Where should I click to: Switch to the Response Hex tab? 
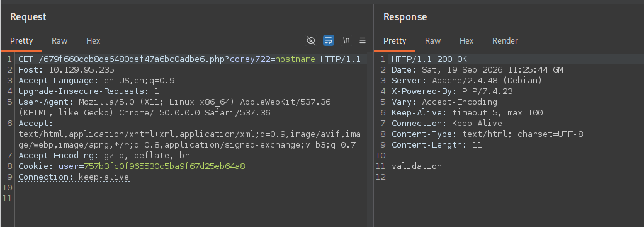(466, 41)
